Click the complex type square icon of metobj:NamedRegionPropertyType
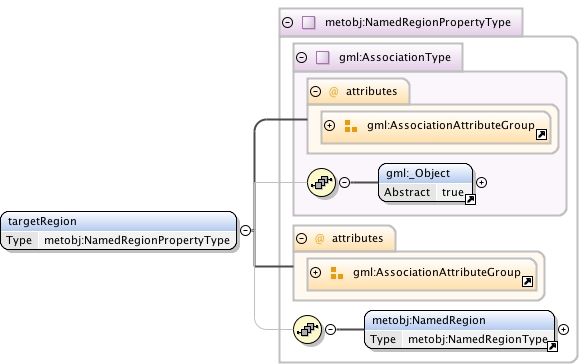 (308, 23)
